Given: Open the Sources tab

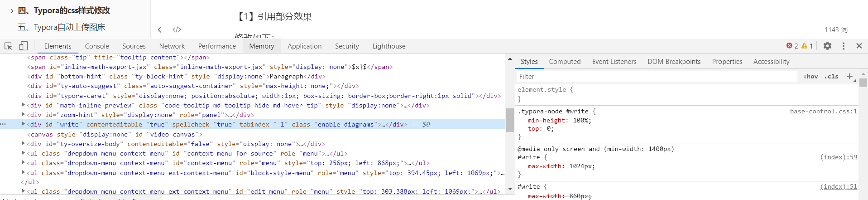Looking at the screenshot, I should 134,46.
